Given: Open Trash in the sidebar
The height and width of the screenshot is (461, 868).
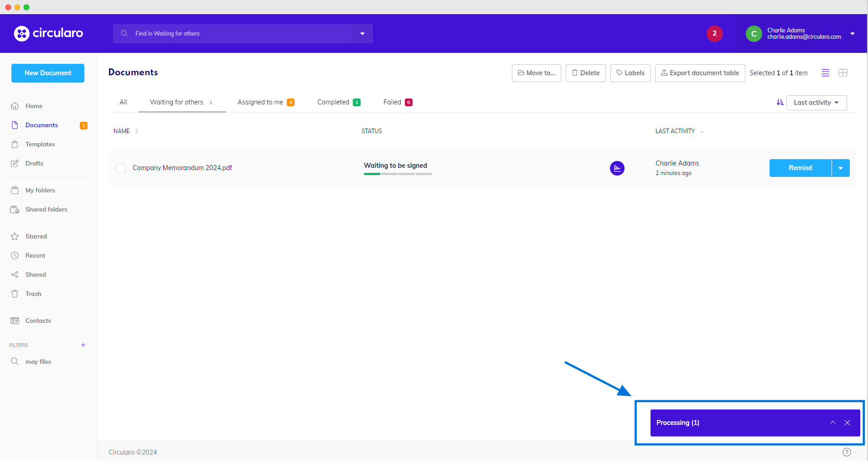Looking at the screenshot, I should [33, 294].
